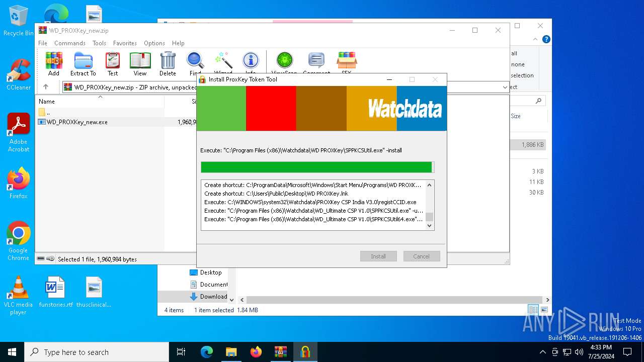Open Task View on the taskbar
This screenshot has width=644, height=362.
[x=181, y=352]
